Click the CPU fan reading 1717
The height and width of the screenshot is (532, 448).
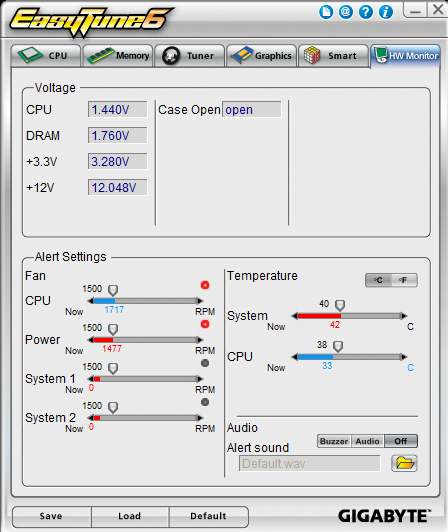tap(114, 310)
